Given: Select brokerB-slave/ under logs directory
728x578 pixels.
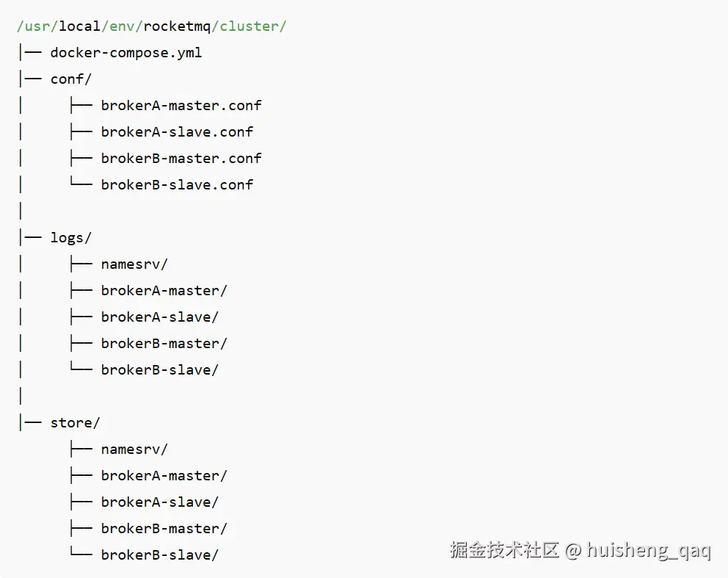Looking at the screenshot, I should pos(159,370).
